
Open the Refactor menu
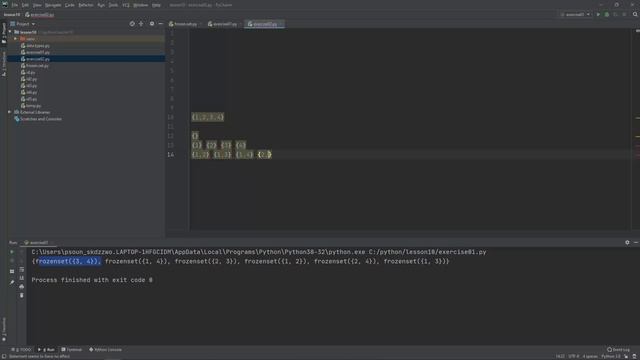pyautogui.click(x=86, y=5)
